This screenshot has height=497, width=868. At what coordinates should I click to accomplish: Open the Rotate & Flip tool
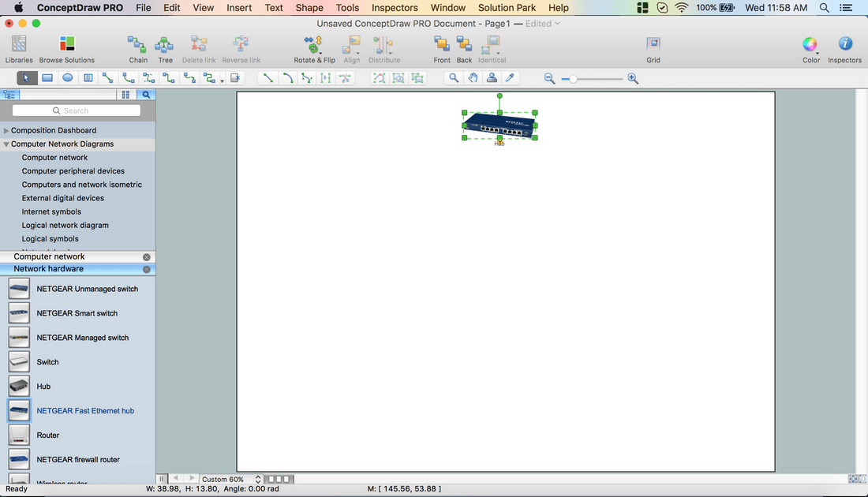point(314,49)
